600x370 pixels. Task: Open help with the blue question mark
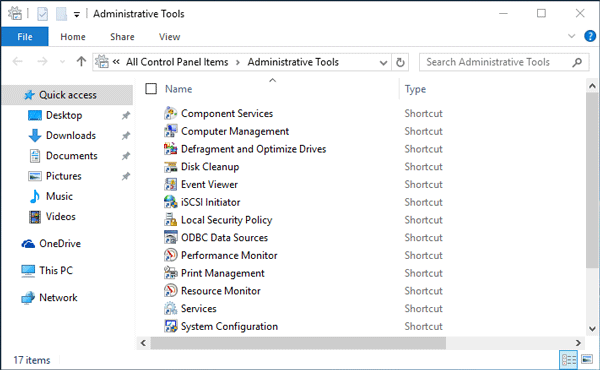coord(590,36)
